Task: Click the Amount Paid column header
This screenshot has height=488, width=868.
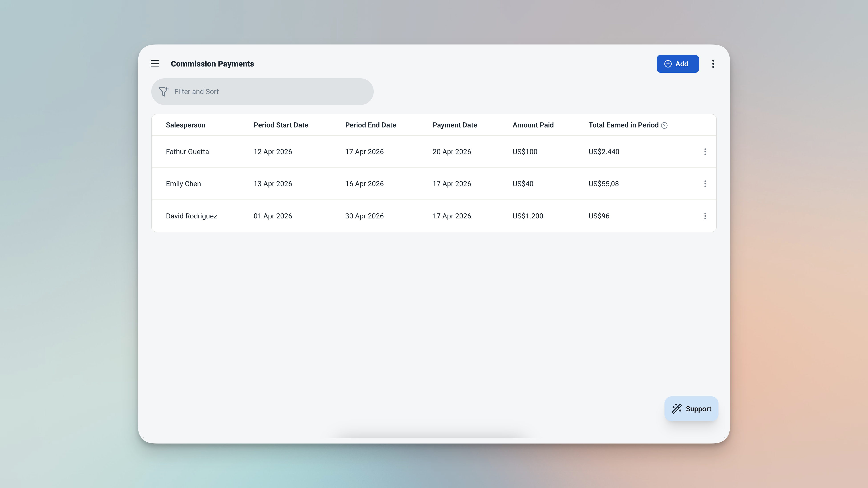Action: point(533,125)
